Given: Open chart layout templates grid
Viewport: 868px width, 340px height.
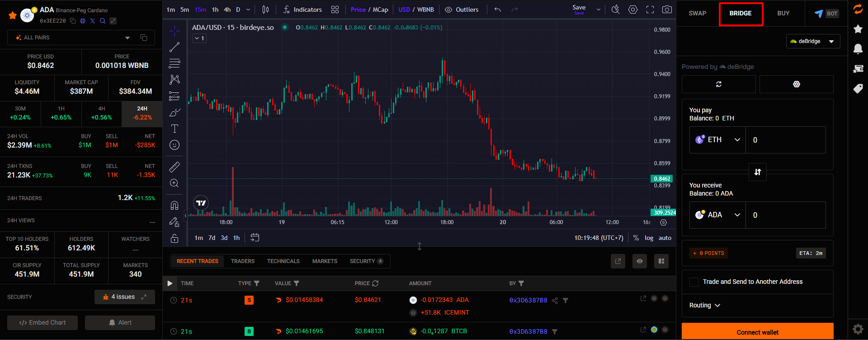Looking at the screenshot, I should (x=335, y=10).
